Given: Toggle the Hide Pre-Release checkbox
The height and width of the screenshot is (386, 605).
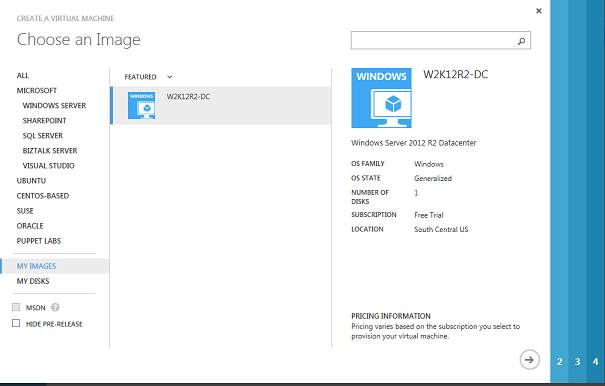Looking at the screenshot, I should (x=16, y=323).
